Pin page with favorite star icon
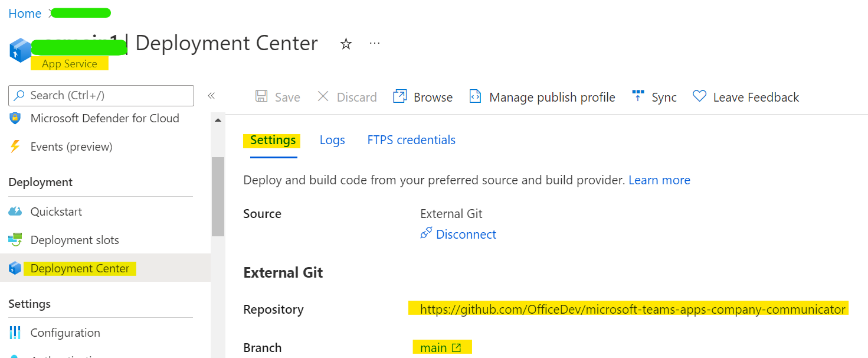The width and height of the screenshot is (868, 358). pyautogui.click(x=346, y=44)
